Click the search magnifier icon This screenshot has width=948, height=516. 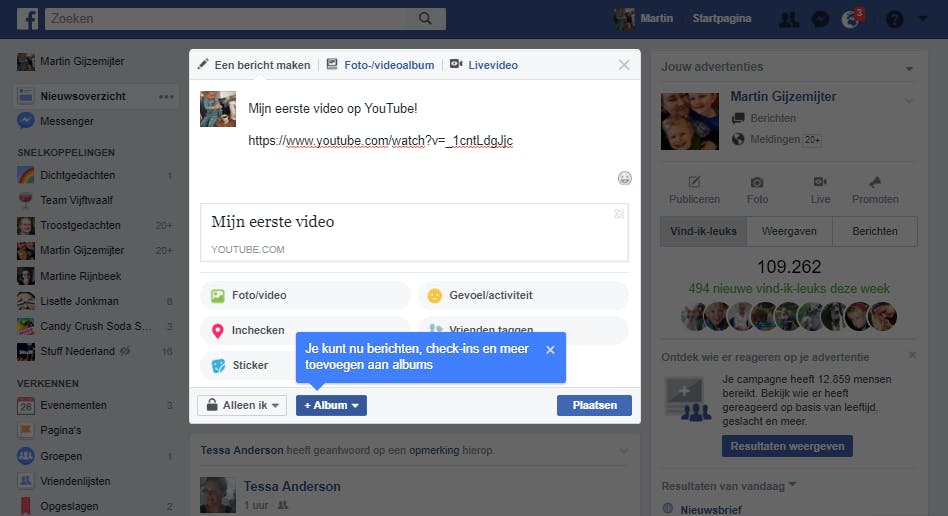(x=425, y=19)
